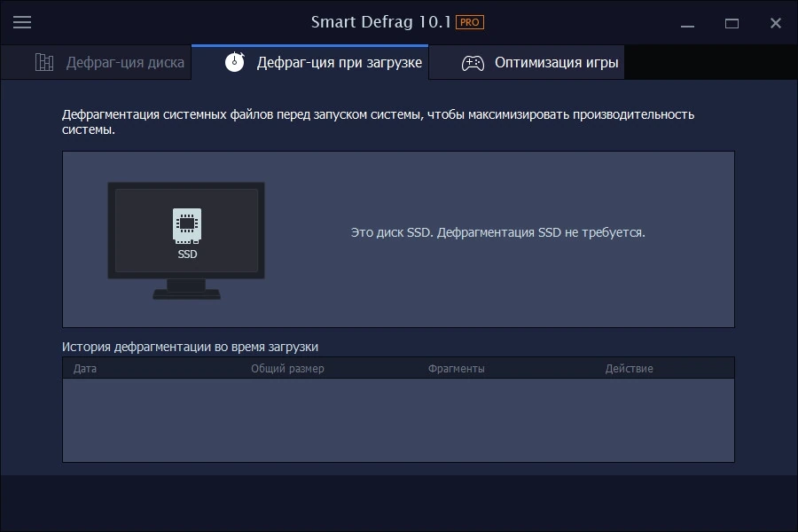798x532 pixels.
Task: Click the boot defrag description paragraph
Action: tap(378, 122)
